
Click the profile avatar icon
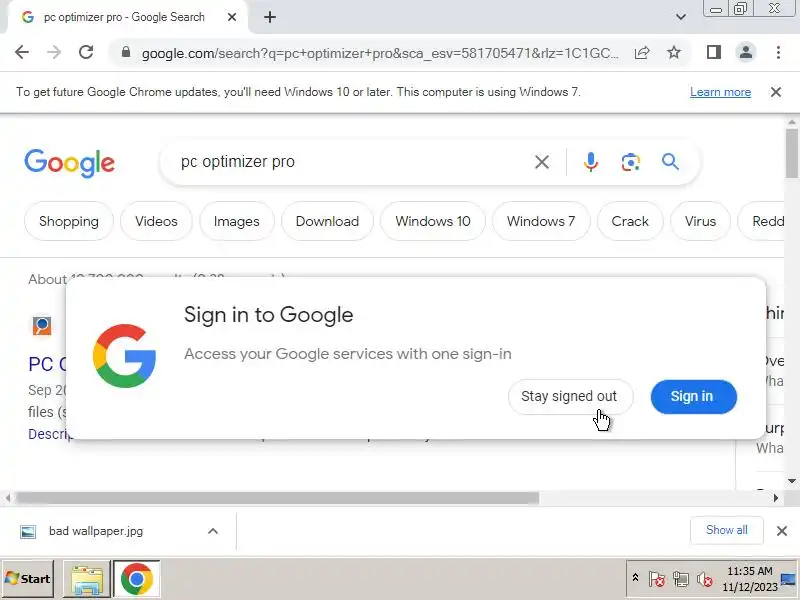(x=745, y=52)
